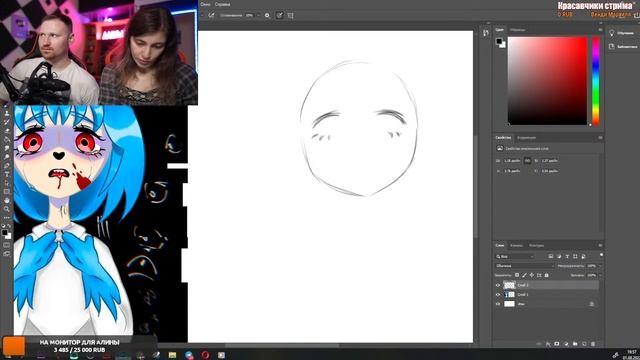Filter layers by pixel layers
640x360 pixels.
551,256
